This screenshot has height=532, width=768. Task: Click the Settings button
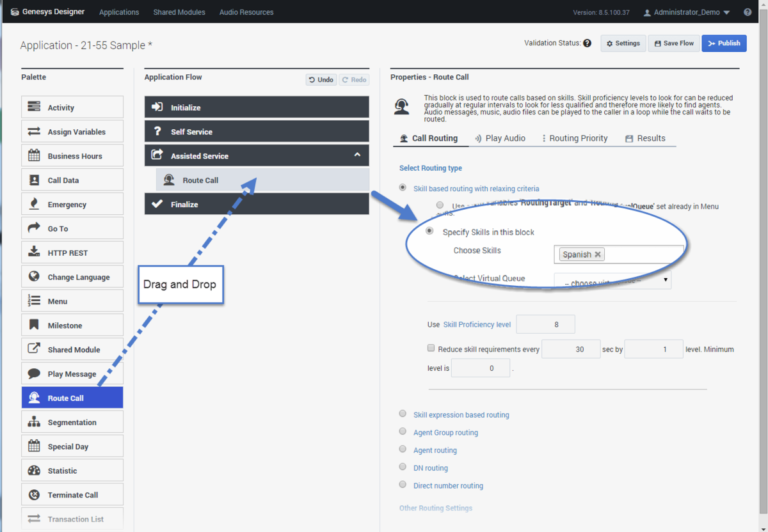[x=623, y=43]
